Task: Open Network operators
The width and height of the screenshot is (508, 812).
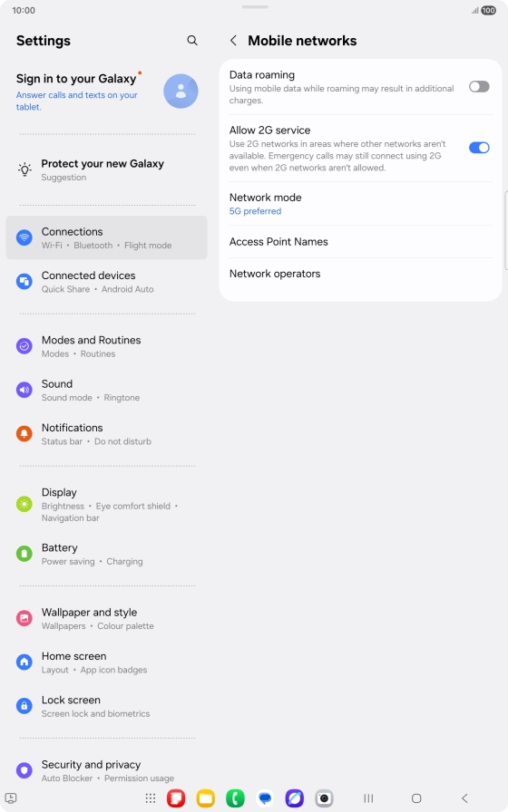Action: click(360, 274)
